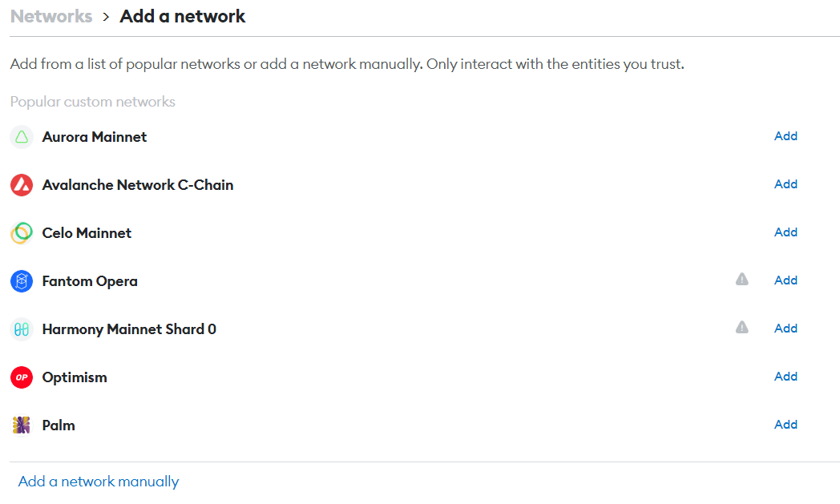This screenshot has width=840, height=504.
Task: Open Add a network manually form
Action: point(98,481)
